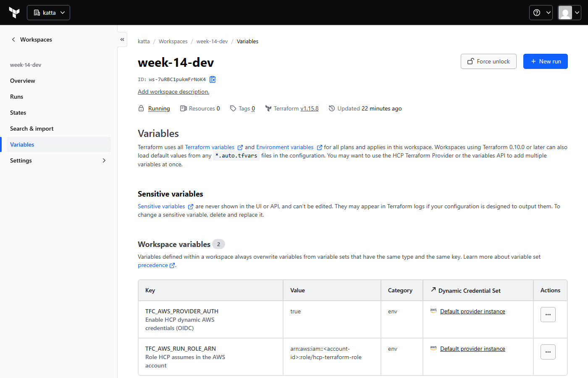
Task: Click the Terraform icon beside version
Action: pos(268,108)
